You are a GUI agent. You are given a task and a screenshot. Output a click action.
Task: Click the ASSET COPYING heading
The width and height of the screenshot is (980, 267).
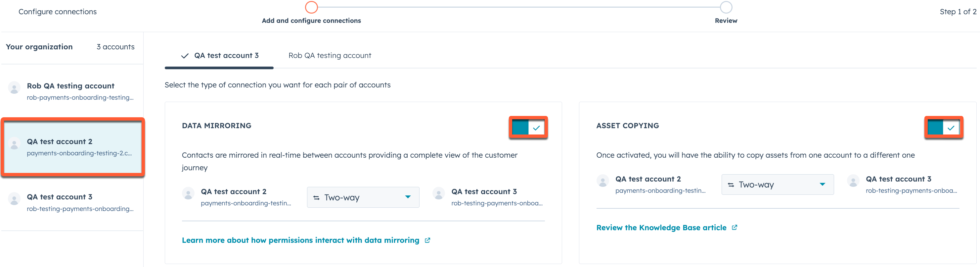[x=627, y=126]
